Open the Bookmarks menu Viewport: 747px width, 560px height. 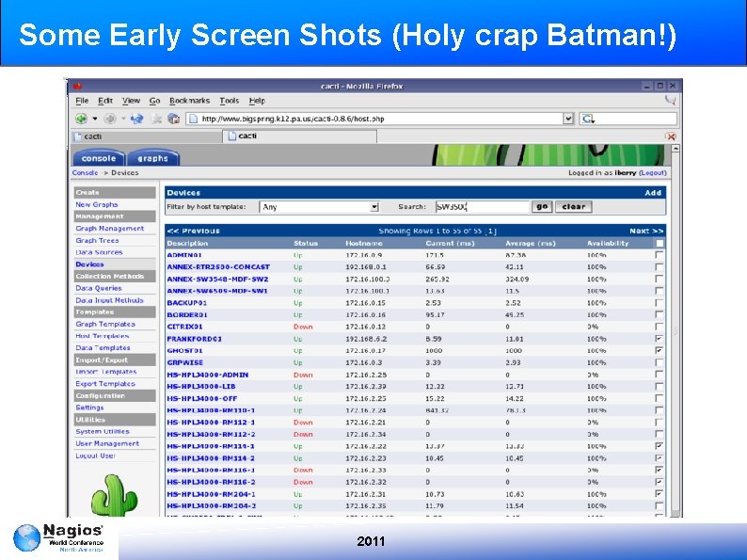coord(190,101)
